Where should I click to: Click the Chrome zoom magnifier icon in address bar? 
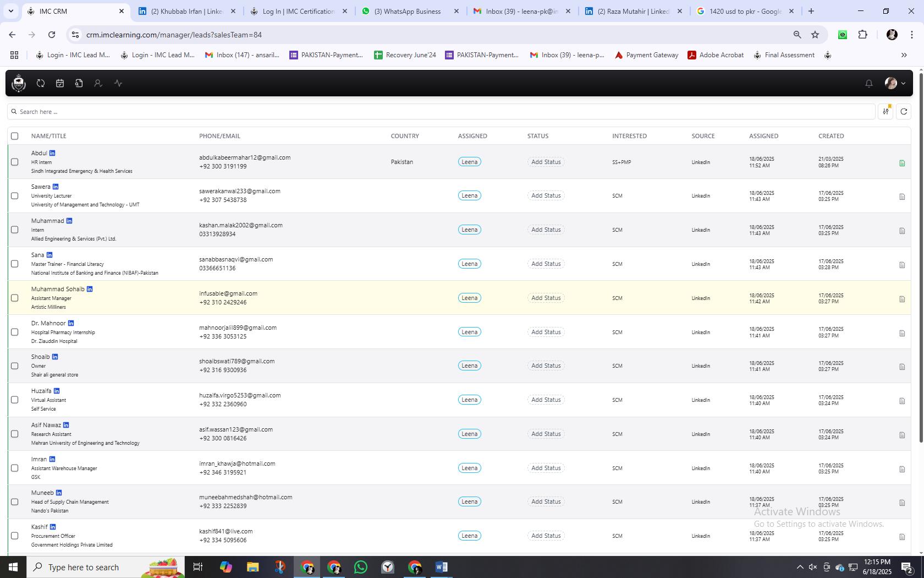coord(797,35)
